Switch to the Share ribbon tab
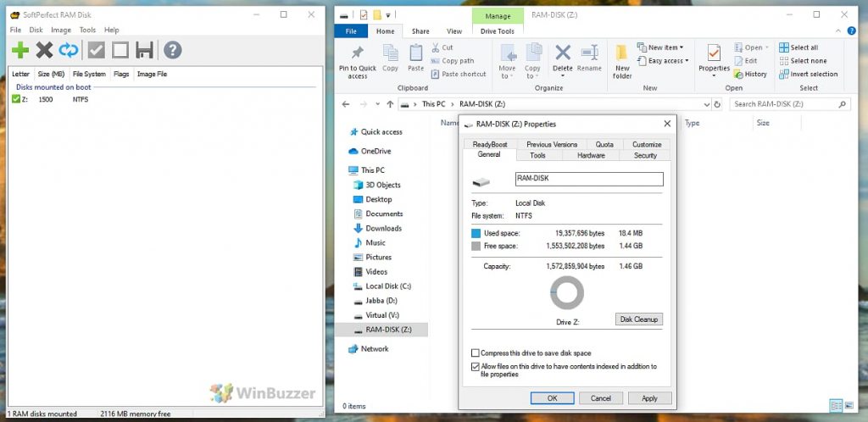868x422 pixels. point(420,31)
